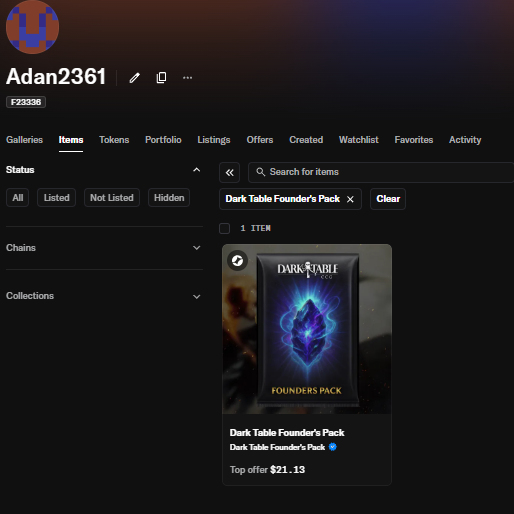
Task: Open the Tokens tab
Action: click(114, 140)
